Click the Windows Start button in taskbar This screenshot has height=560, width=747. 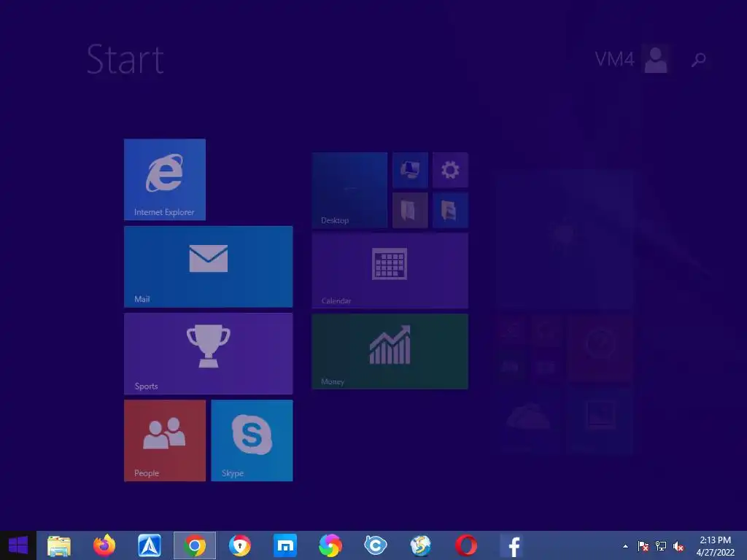tap(18, 545)
